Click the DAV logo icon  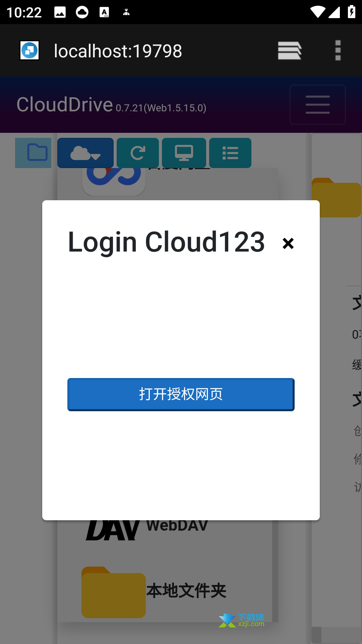click(113, 530)
